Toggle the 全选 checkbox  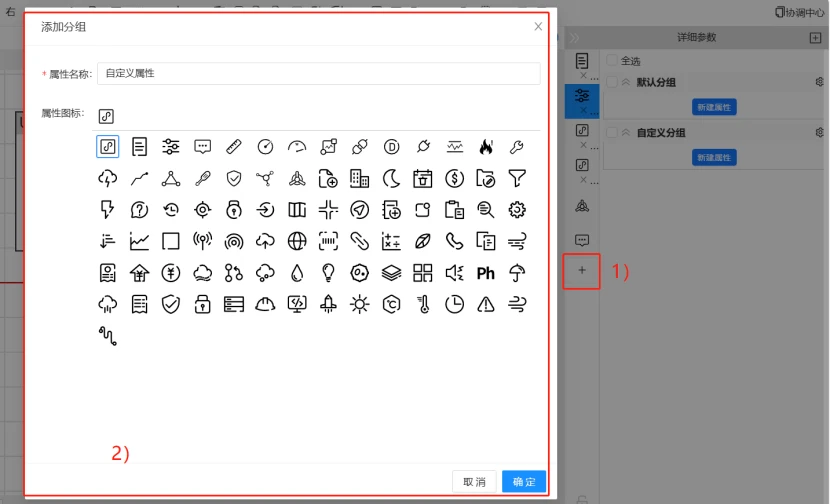(612, 60)
